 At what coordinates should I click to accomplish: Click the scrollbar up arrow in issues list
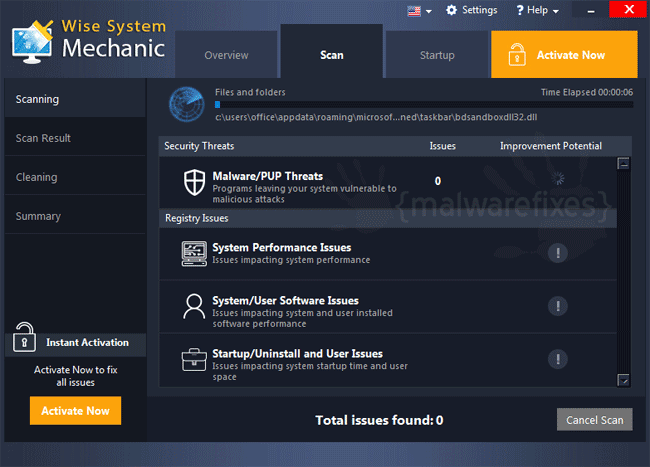[623, 163]
